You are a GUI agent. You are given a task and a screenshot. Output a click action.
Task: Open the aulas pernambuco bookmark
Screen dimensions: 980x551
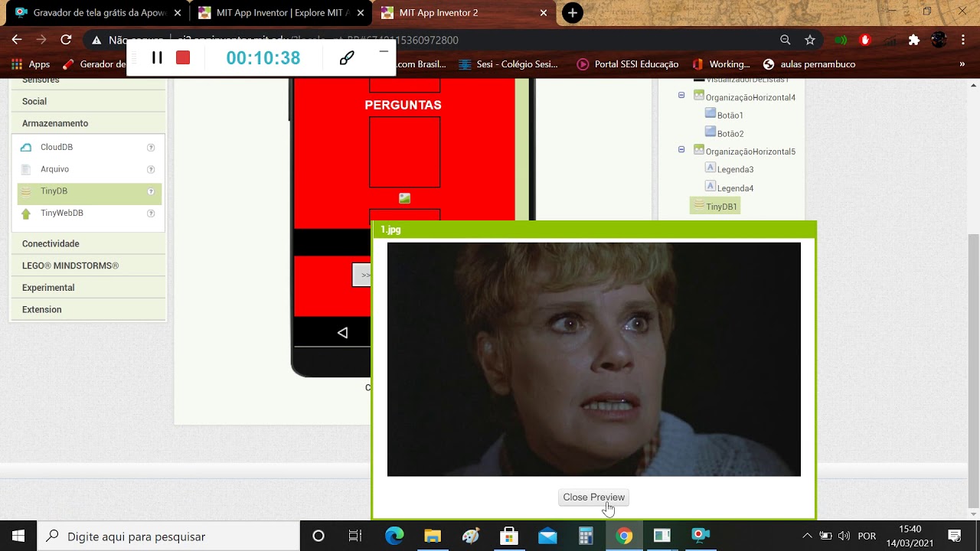click(809, 64)
